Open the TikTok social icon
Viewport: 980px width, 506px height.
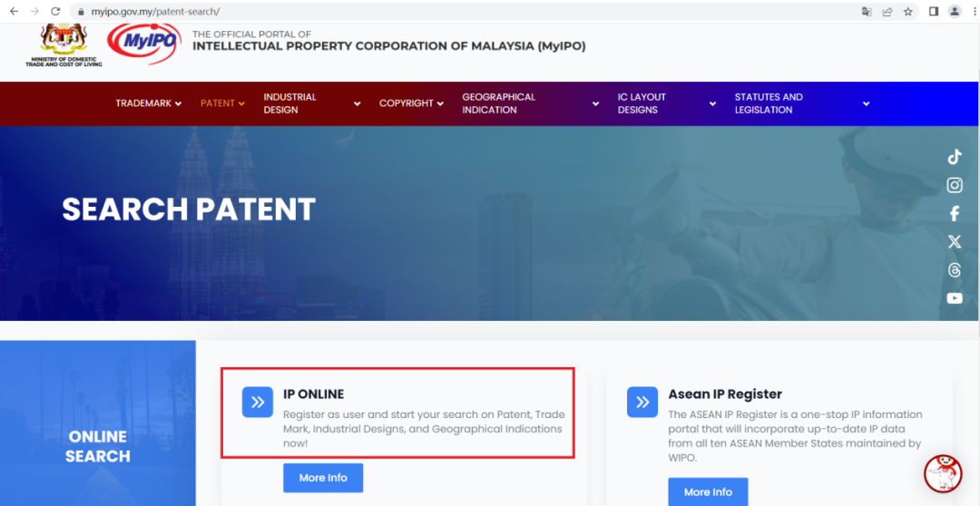coord(955,157)
